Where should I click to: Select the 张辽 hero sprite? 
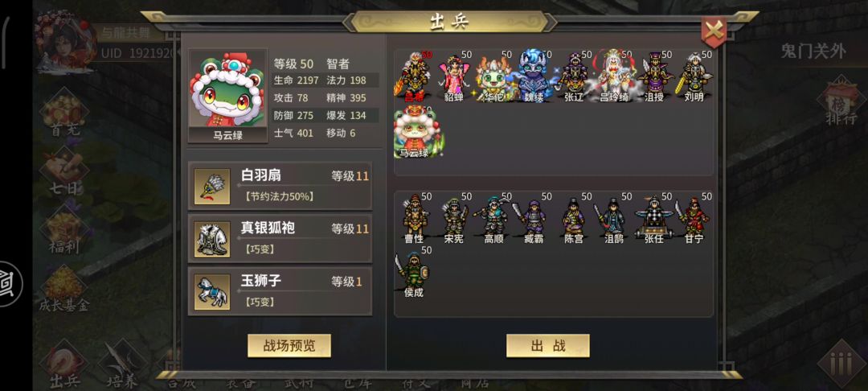pyautogui.click(x=574, y=76)
